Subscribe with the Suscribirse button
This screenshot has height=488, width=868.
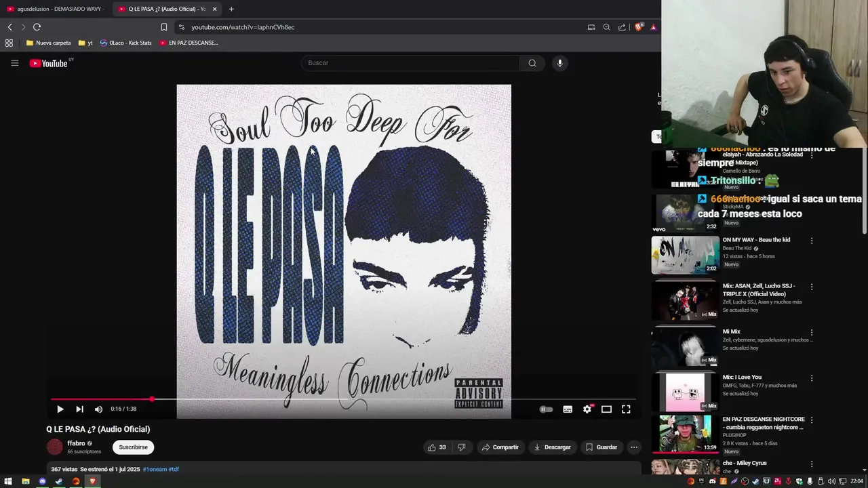tap(133, 447)
